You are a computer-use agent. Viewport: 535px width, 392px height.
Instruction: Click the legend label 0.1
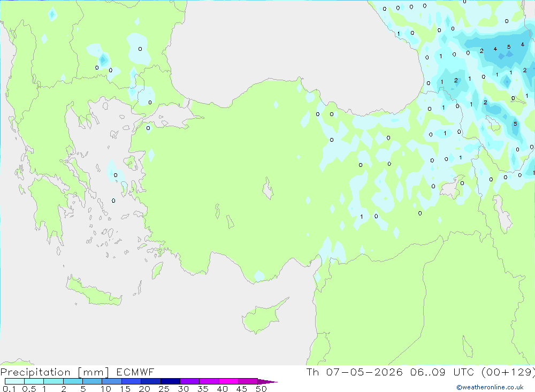[9, 389]
